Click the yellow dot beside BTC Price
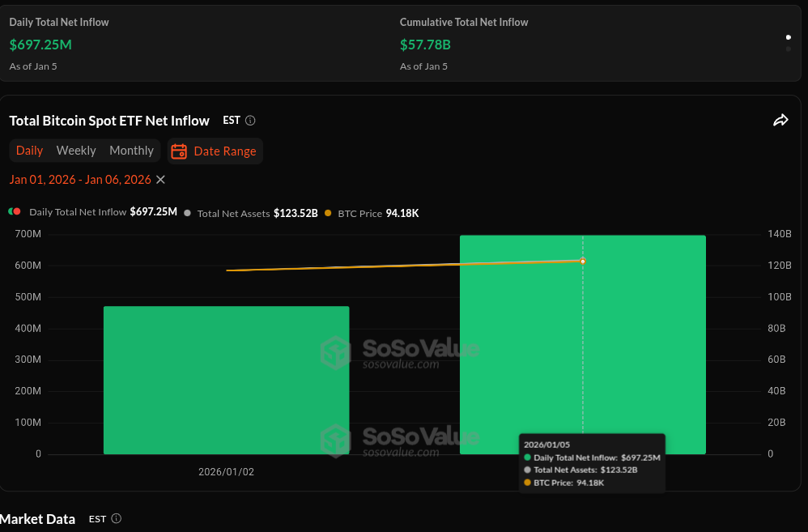 (x=327, y=213)
